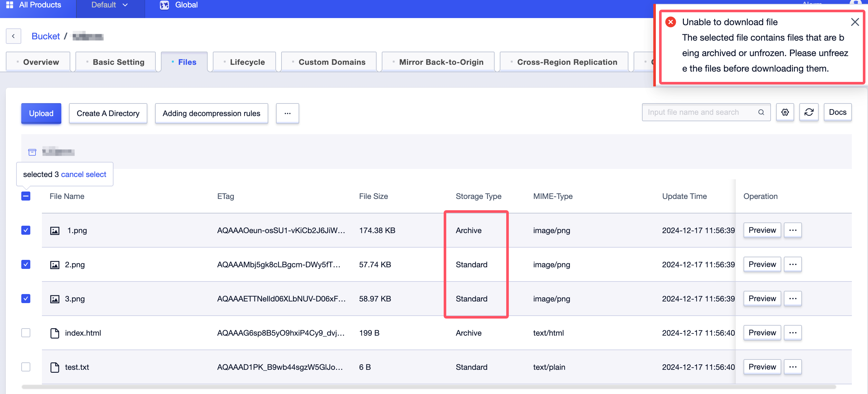Click image icon beside 3.png
This screenshot has height=394, width=868.
tap(54, 299)
